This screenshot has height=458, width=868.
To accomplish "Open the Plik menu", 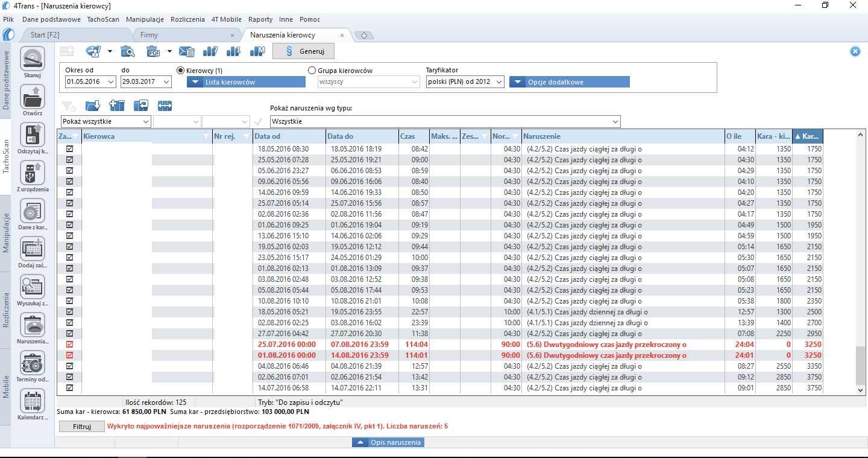I will coord(8,19).
